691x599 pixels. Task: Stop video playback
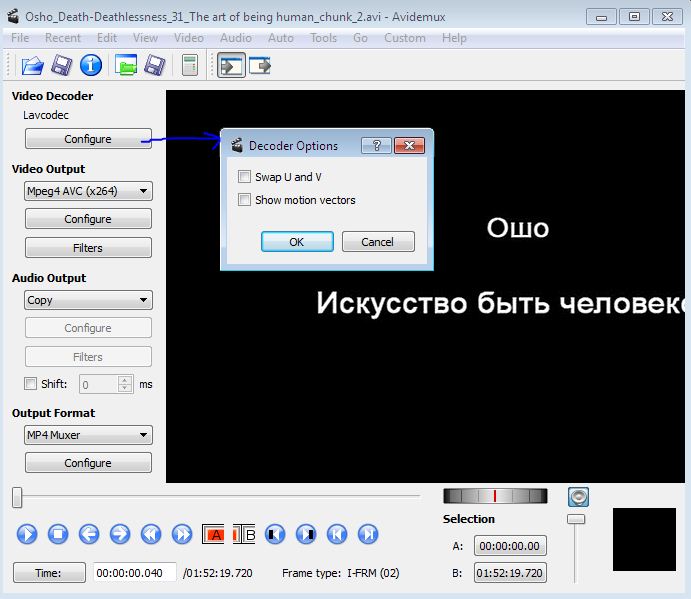[58, 534]
